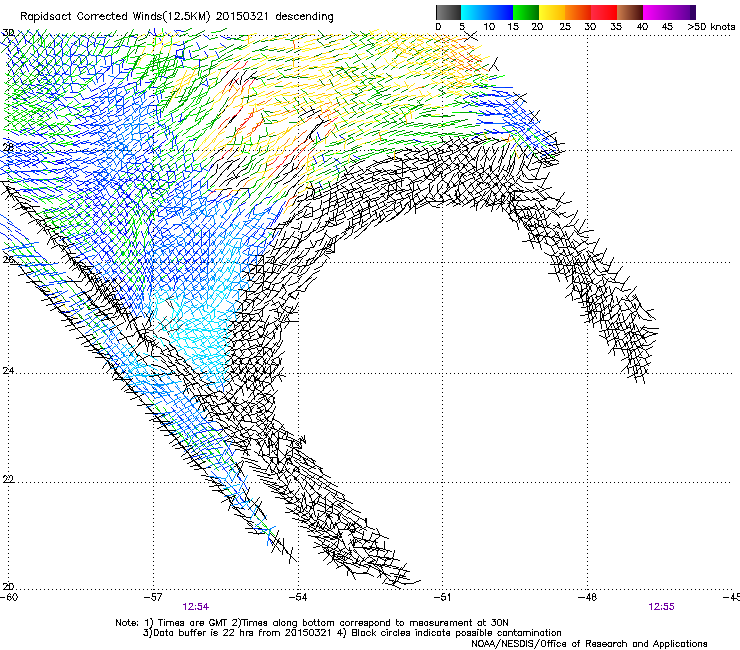Click the title text 'Rapidscat Corrected Winds(12.5KM)'

115,17
